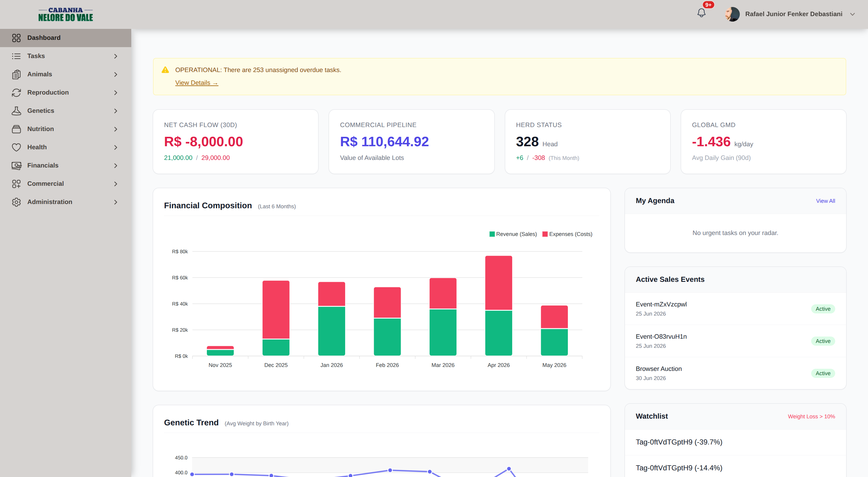Click the Commercial grid-plus icon

16,183
